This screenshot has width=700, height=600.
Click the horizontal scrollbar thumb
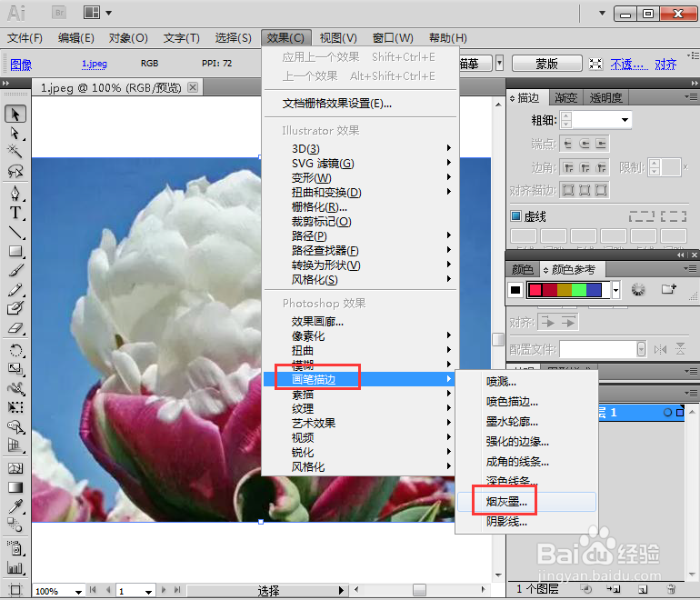tap(419, 590)
